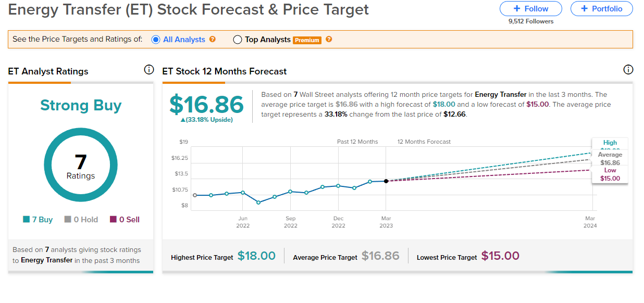The image size is (644, 303).
Task: Click the Highest Price Target $18.00 value
Action: point(256,256)
